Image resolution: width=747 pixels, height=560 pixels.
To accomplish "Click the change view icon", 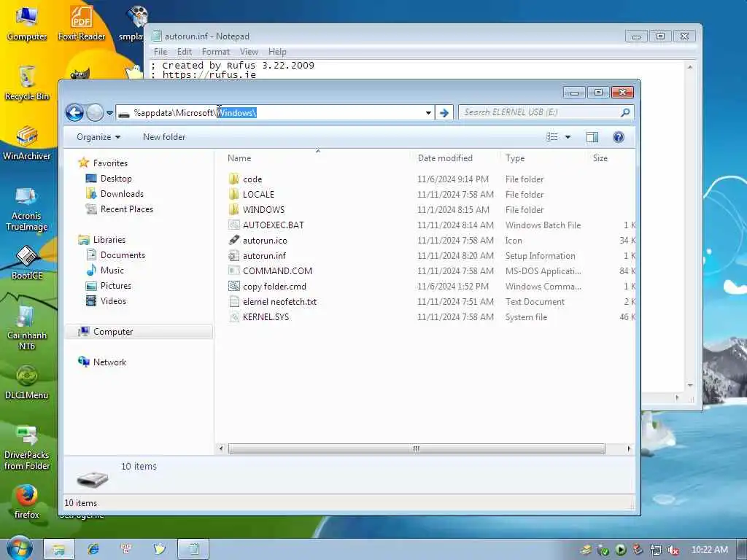I will (552, 137).
